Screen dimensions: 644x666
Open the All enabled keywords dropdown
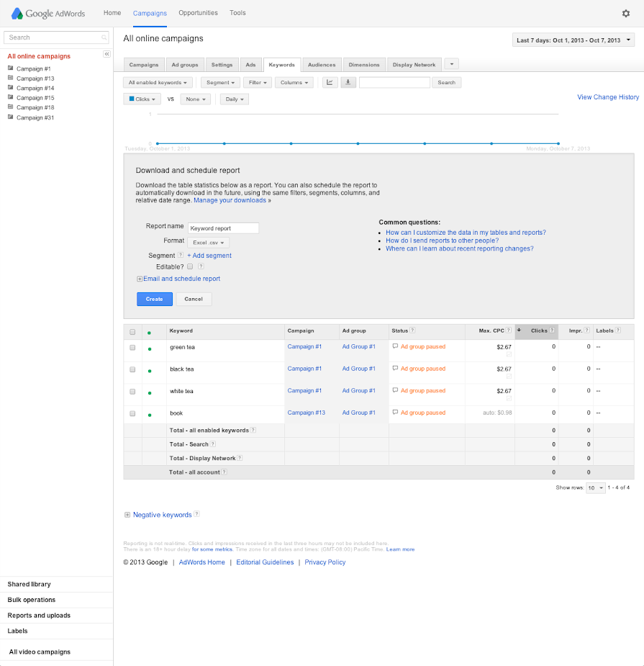pos(157,82)
